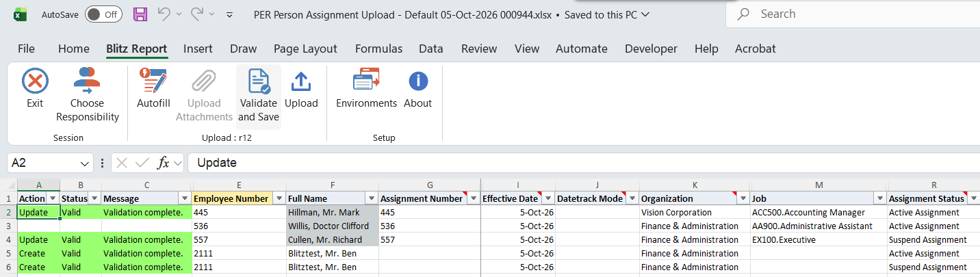This screenshot has width=980, height=277.
Task: Expand the Redo history dropdown
Action: tap(212, 14)
